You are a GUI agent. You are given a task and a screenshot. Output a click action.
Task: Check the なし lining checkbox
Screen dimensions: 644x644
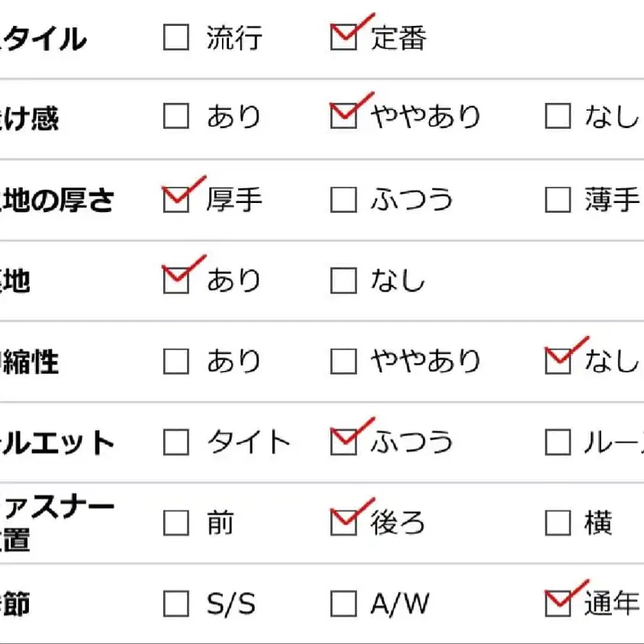[x=343, y=280]
